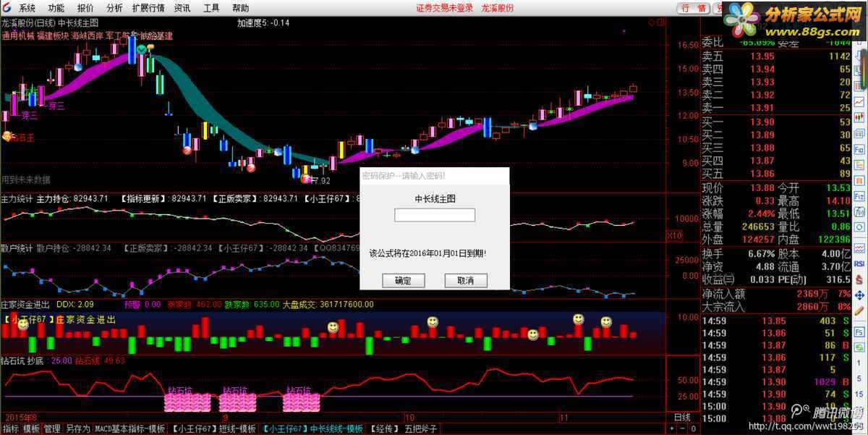Switch to 5-minute period in right toolbar
868x435 pixels.
859,378
